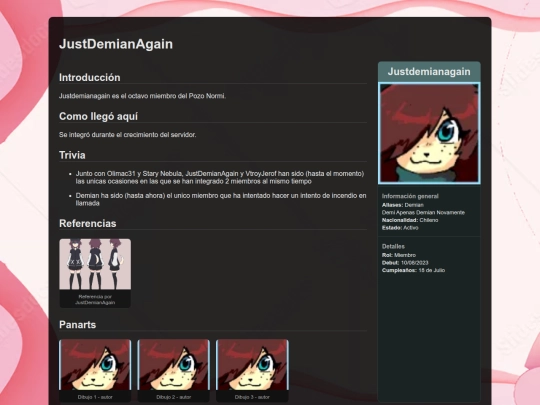The height and width of the screenshot is (405, 540).
Task: Open the Dibujo 3 fanart thumbnail
Action: (252, 365)
